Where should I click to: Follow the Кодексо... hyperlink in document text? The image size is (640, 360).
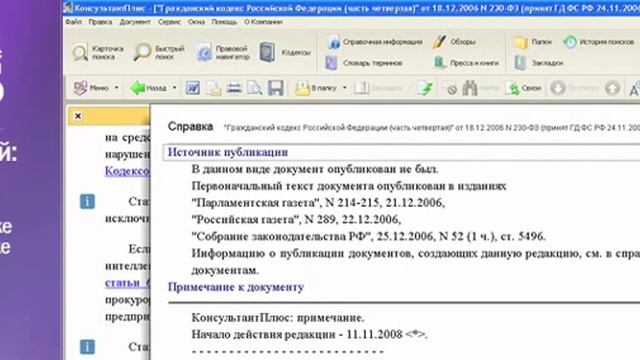click(x=127, y=171)
